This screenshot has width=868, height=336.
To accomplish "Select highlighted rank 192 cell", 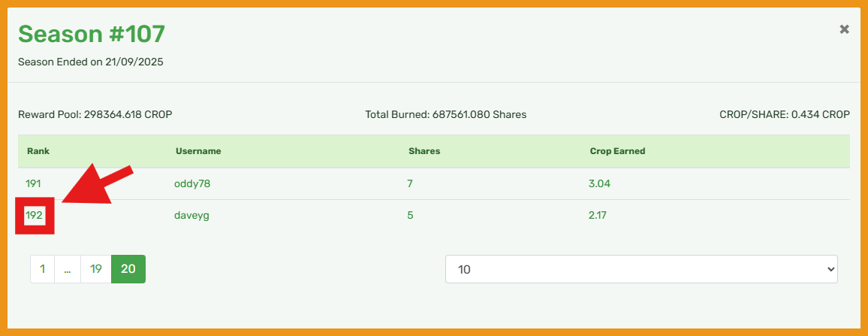I will pos(35,216).
